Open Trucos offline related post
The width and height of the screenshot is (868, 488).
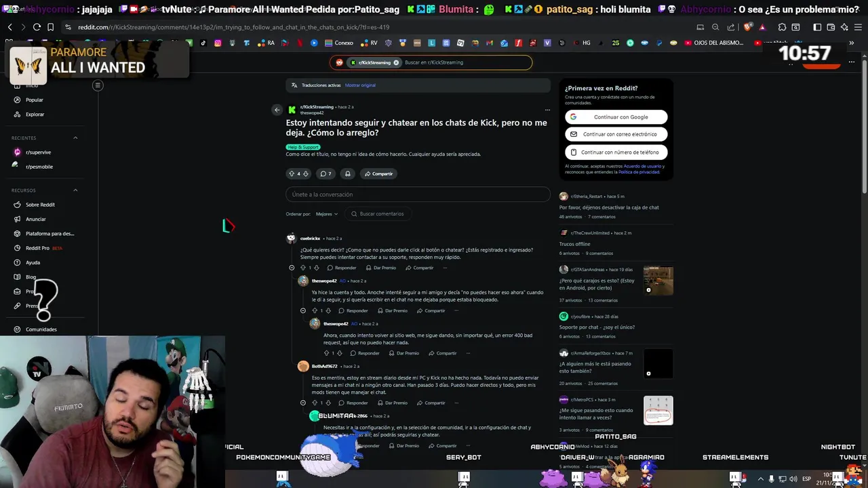click(x=574, y=244)
